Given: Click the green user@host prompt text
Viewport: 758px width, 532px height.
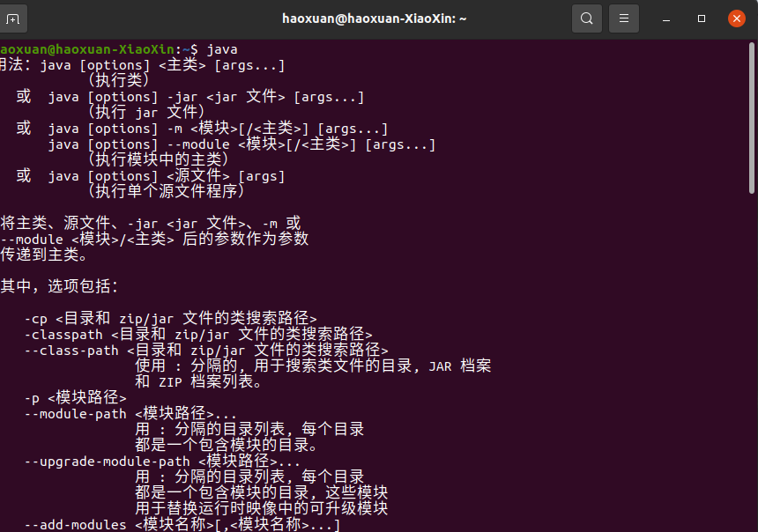Looking at the screenshot, I should coord(88,49).
